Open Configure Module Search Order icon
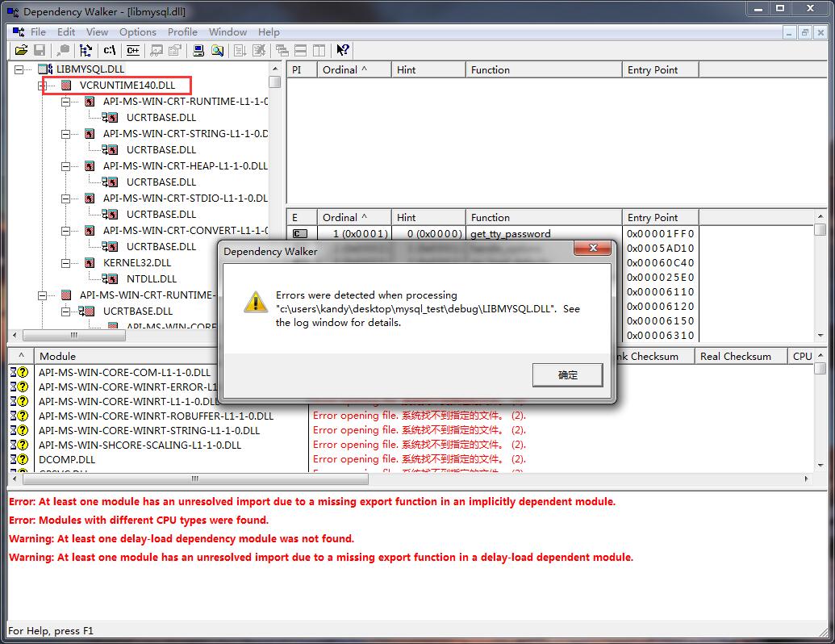 pyautogui.click(x=217, y=50)
